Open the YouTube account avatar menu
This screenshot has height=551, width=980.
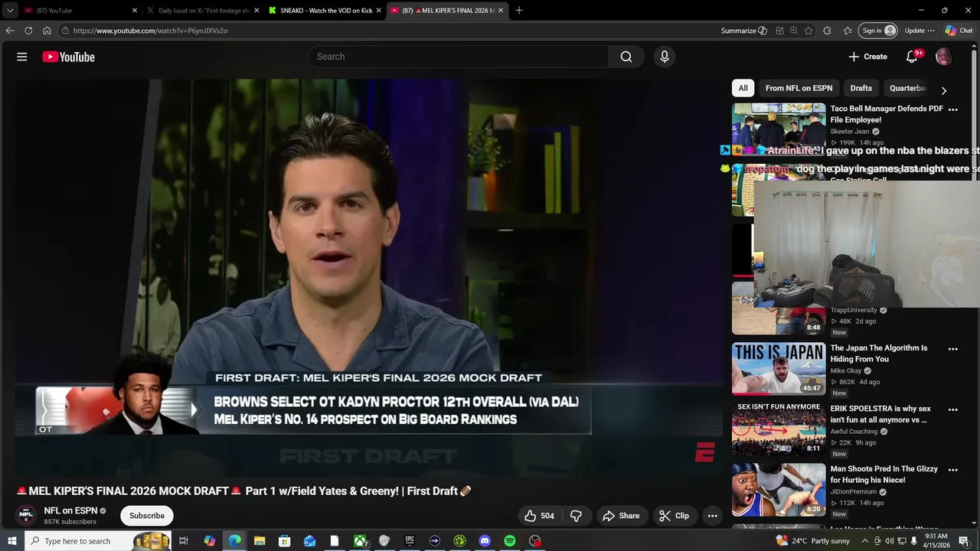point(943,57)
